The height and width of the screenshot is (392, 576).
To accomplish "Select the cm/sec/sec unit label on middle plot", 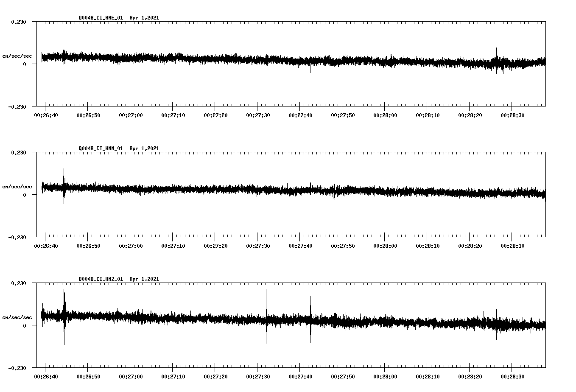I will click(16, 186).
